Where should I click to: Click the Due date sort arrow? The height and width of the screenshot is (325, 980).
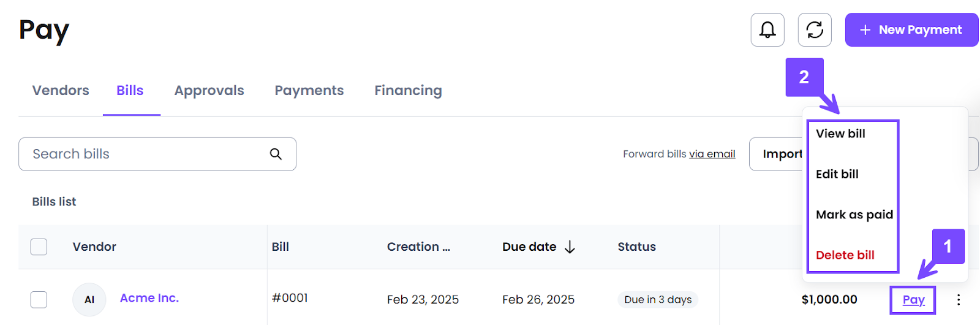click(570, 247)
